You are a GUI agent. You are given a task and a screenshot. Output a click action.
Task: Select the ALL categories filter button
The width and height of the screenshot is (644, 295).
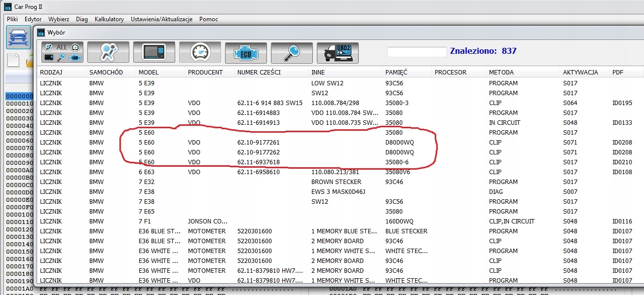pyautogui.click(x=62, y=52)
